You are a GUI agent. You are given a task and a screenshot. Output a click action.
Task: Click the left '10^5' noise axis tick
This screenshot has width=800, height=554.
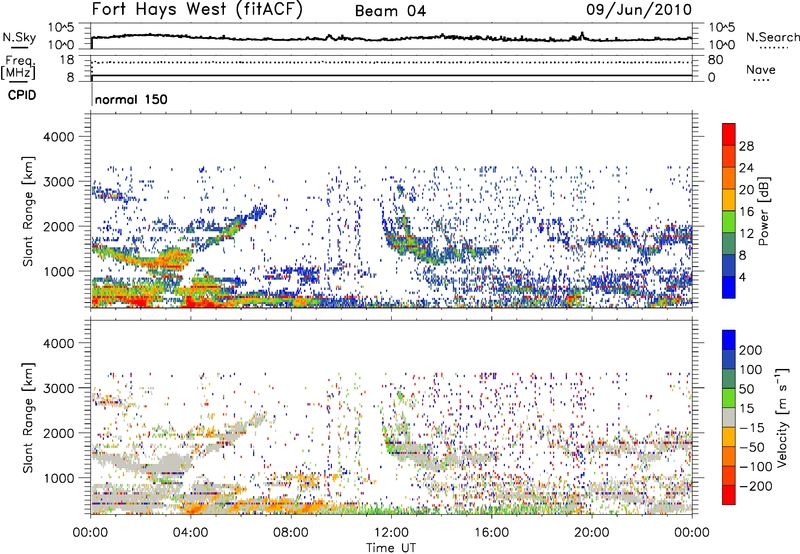point(62,28)
